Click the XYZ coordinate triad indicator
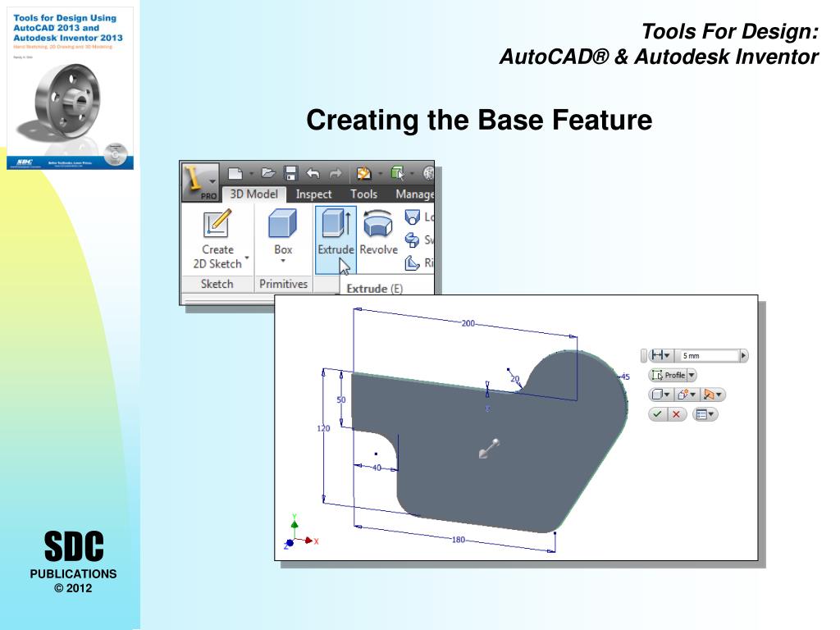Viewport: 840px width, 630px height. (x=300, y=532)
